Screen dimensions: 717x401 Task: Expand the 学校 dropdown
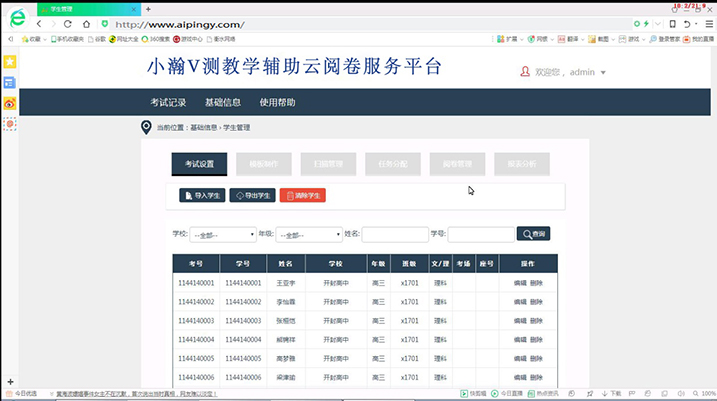[222, 235]
